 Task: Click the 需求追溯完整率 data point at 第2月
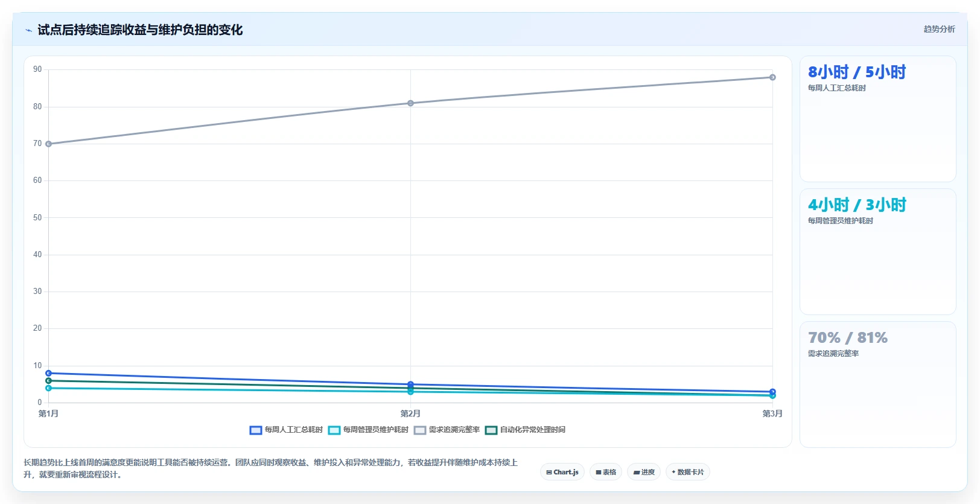pyautogui.click(x=410, y=103)
